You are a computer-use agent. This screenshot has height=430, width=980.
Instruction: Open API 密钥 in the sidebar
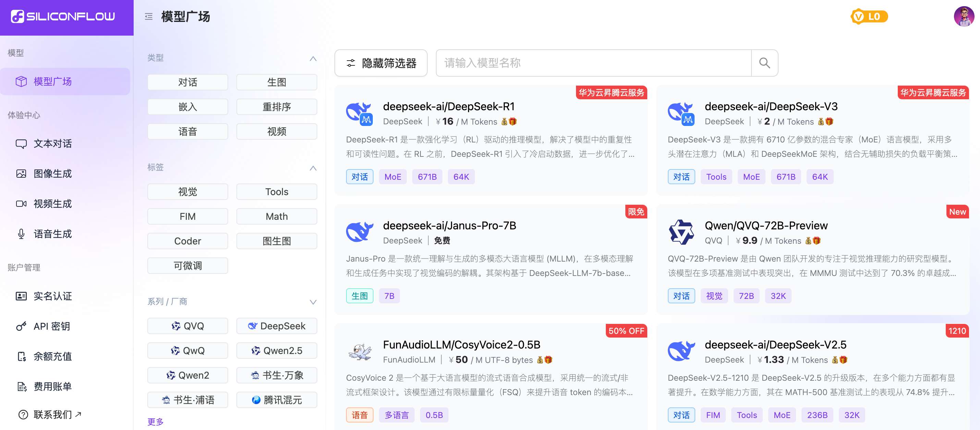click(x=52, y=326)
